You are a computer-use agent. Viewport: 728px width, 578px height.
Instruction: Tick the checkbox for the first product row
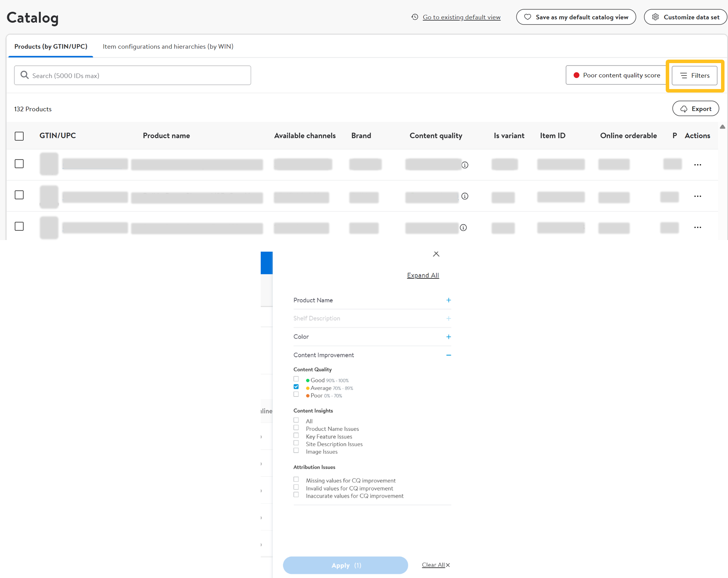pyautogui.click(x=19, y=164)
